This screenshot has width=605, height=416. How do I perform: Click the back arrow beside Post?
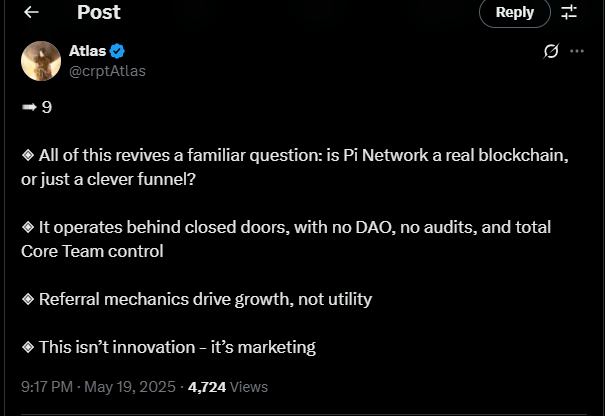[x=32, y=12]
